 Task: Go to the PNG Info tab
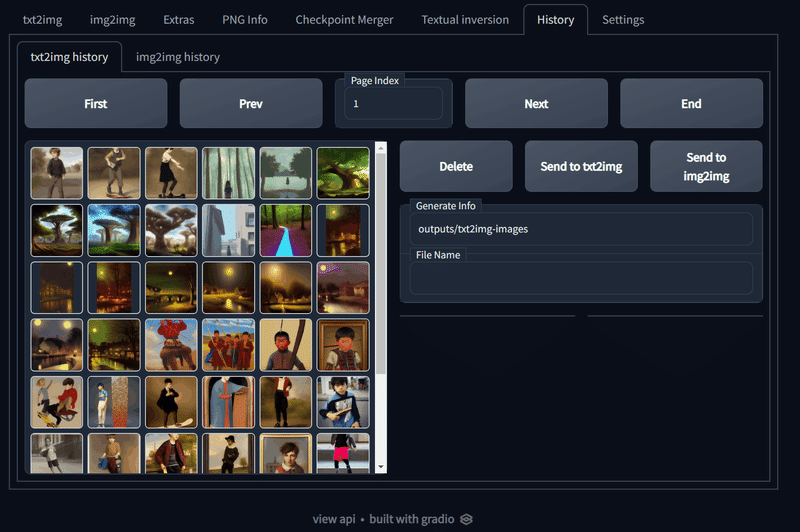(245, 20)
